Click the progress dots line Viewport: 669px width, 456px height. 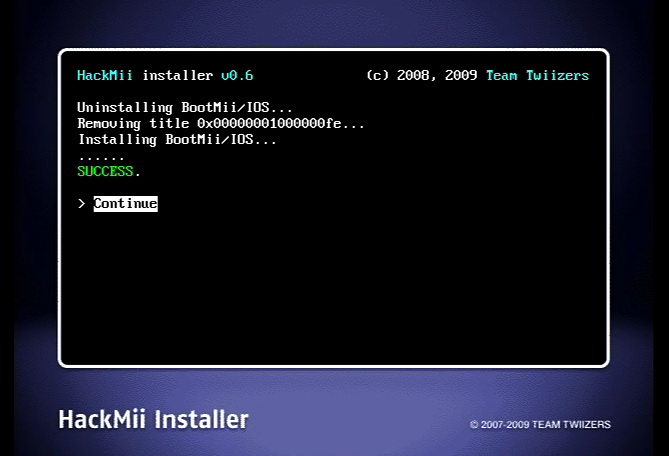[x=101, y=158]
